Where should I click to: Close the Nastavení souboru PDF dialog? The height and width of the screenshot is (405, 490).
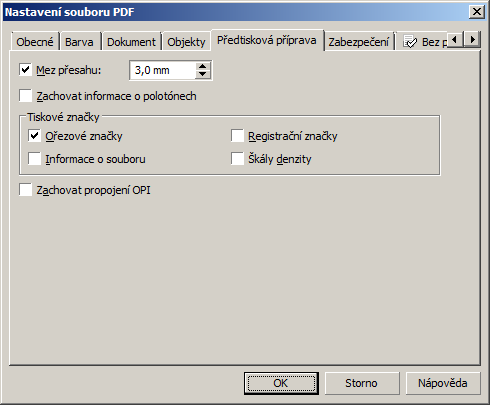[476, 12]
